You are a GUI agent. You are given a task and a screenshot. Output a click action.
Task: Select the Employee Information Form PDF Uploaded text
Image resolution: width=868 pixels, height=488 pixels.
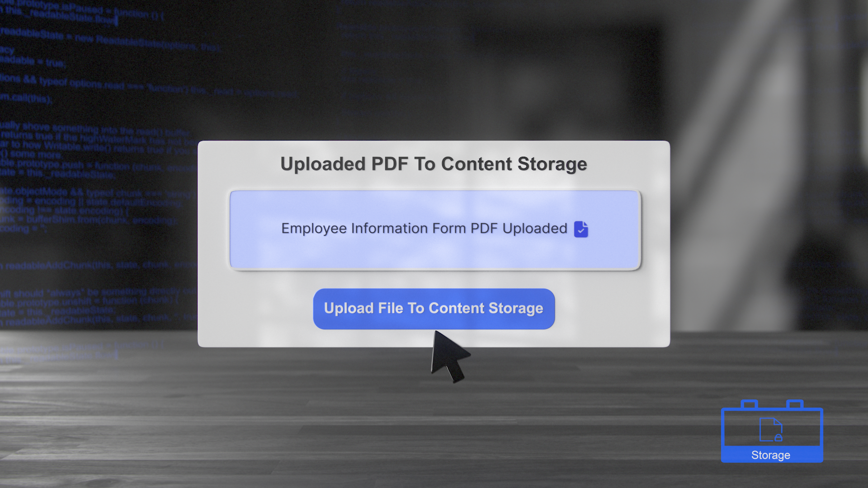[x=424, y=229]
